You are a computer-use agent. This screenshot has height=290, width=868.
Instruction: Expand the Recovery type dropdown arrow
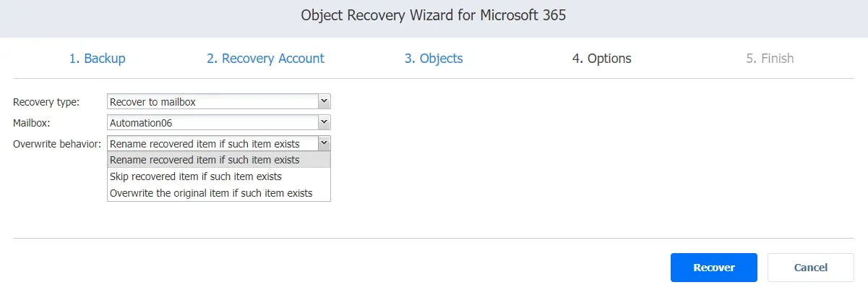325,102
